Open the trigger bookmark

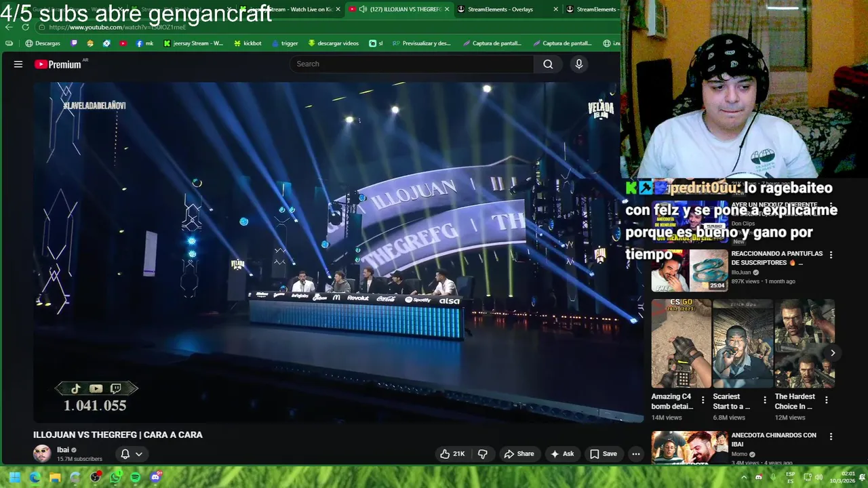[284, 43]
